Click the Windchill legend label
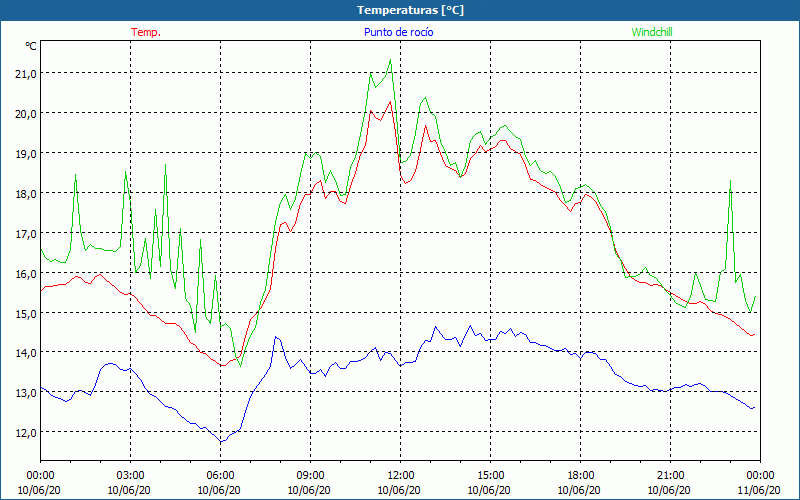 pyautogui.click(x=652, y=32)
